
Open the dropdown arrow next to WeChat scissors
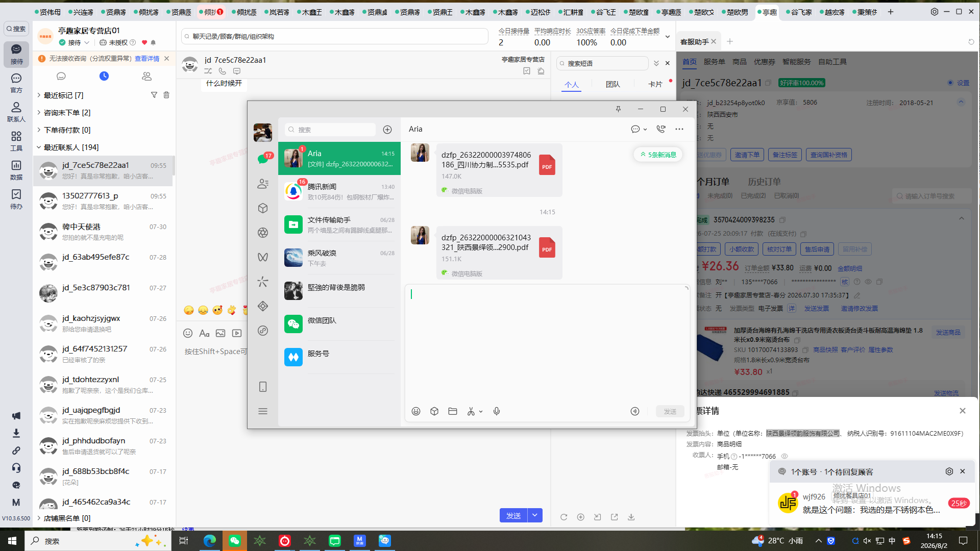(481, 412)
